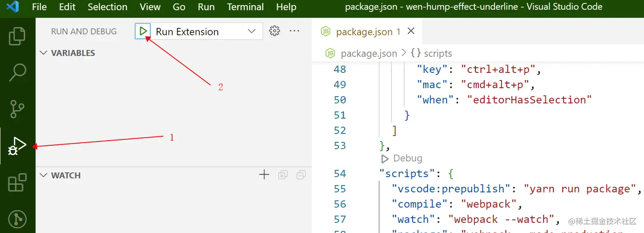Open Source Control view
This screenshot has height=233, width=644.
pyautogui.click(x=17, y=109)
